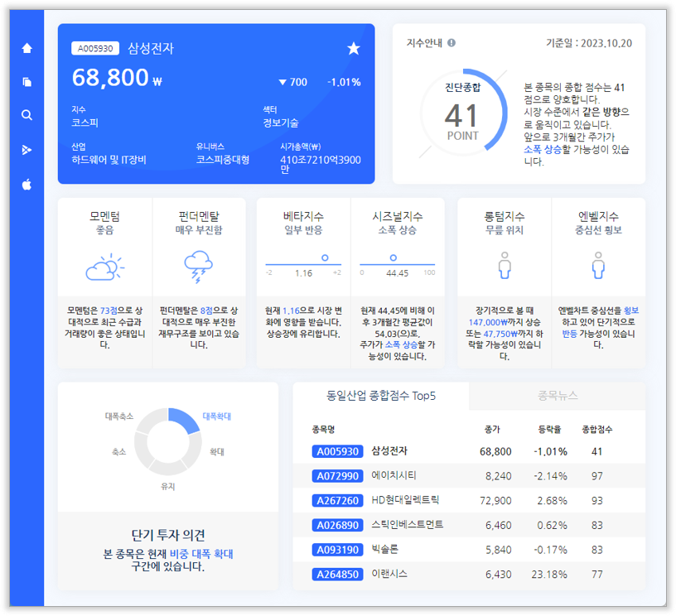Screen dimensions: 676x616
Task: Open stock code A072990 badge
Action: click(x=337, y=476)
